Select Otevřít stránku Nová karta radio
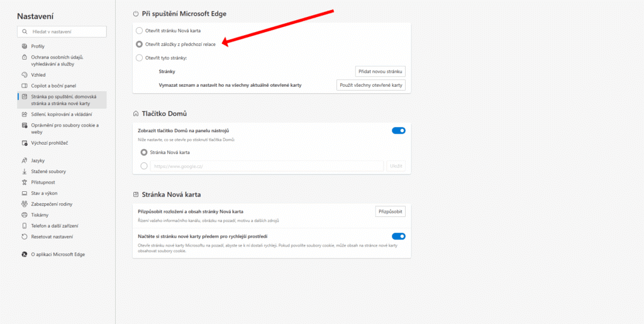 [x=140, y=30]
